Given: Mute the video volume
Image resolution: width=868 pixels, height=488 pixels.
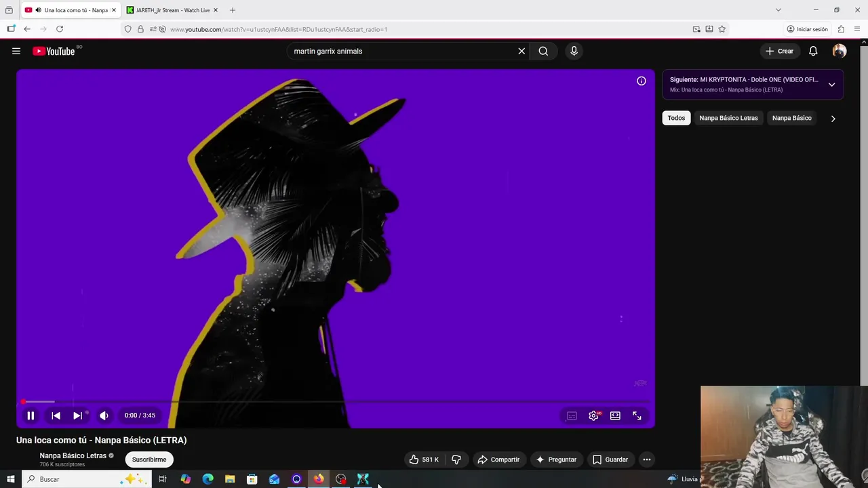Looking at the screenshot, I should click(104, 415).
